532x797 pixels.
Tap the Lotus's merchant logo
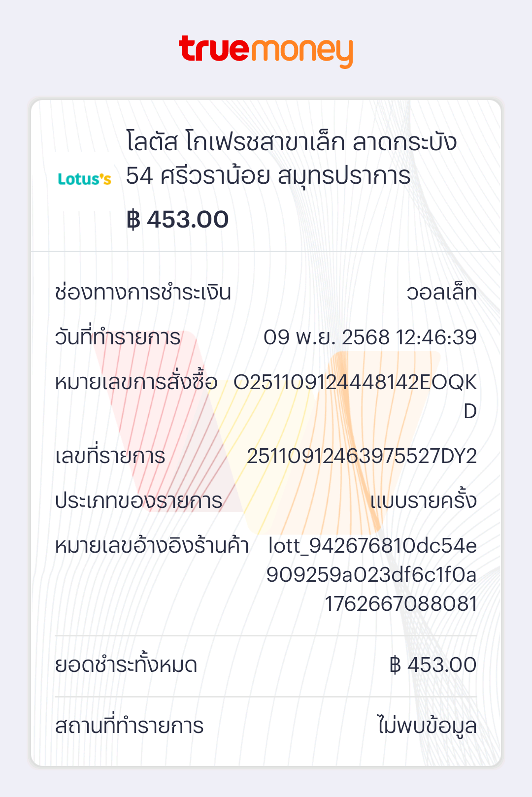pos(85,179)
